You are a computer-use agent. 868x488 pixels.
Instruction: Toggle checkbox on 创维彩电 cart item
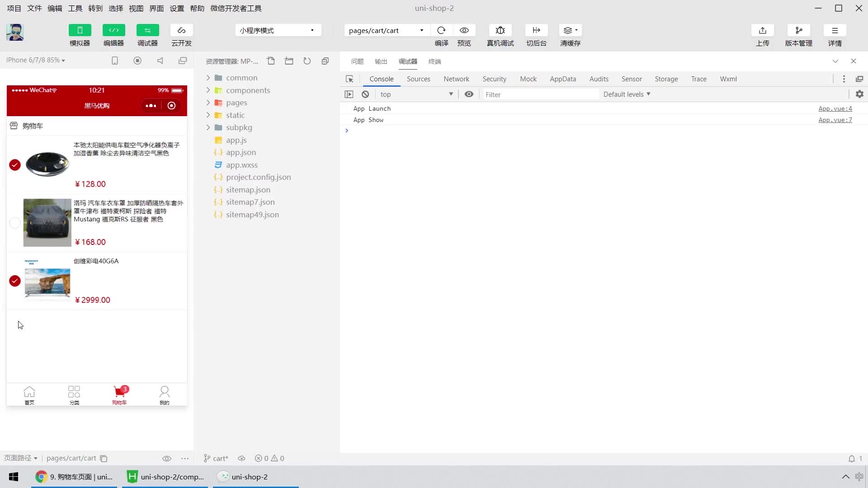tap(14, 281)
